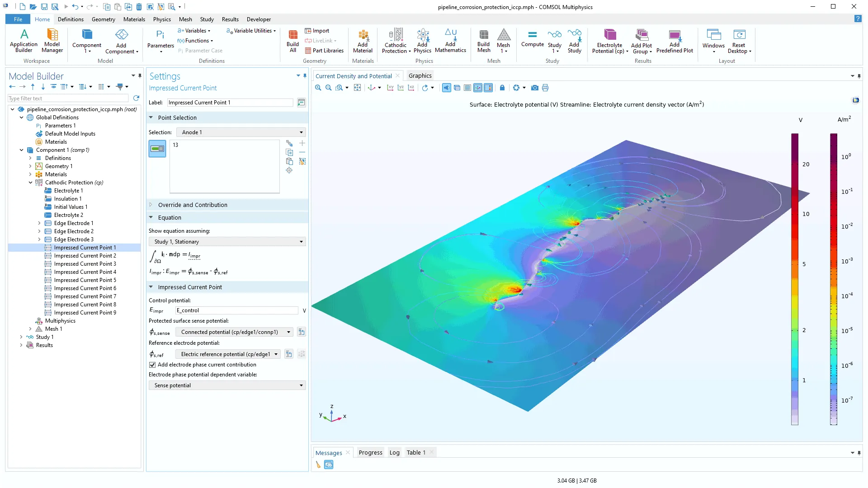Expand the Override and Contribution section

tap(193, 205)
